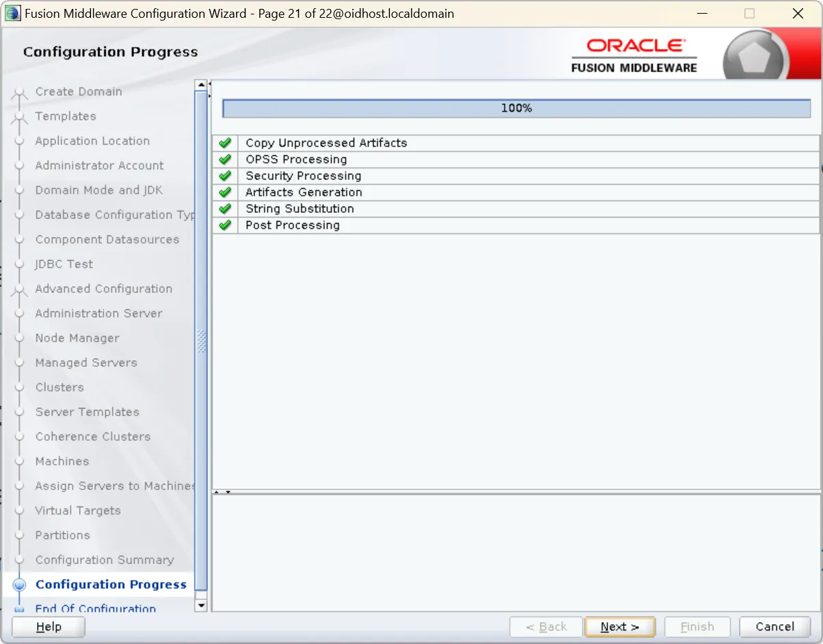The height and width of the screenshot is (644, 823).
Task: Select the Database Configuration Type step
Action: click(115, 215)
